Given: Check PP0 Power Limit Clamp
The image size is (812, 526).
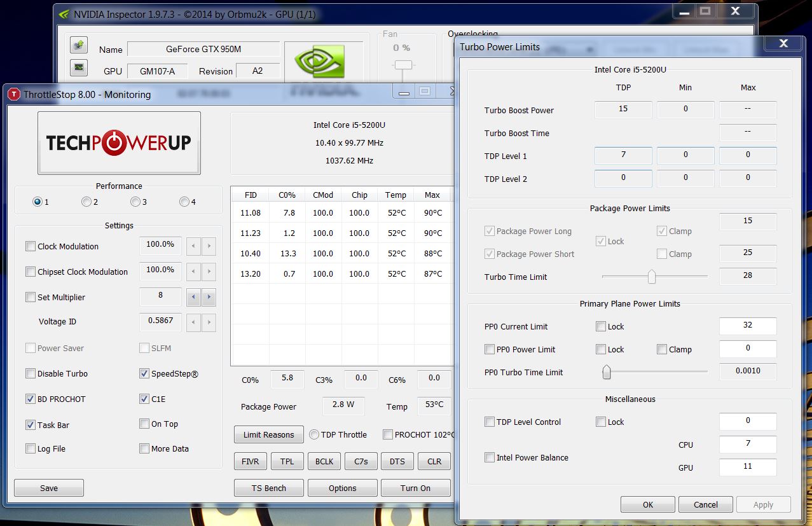Looking at the screenshot, I should [662, 349].
